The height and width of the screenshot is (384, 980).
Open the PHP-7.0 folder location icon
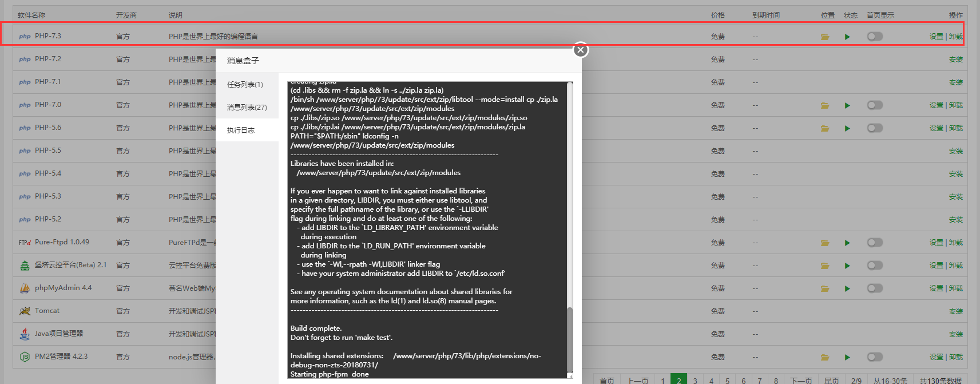825,105
